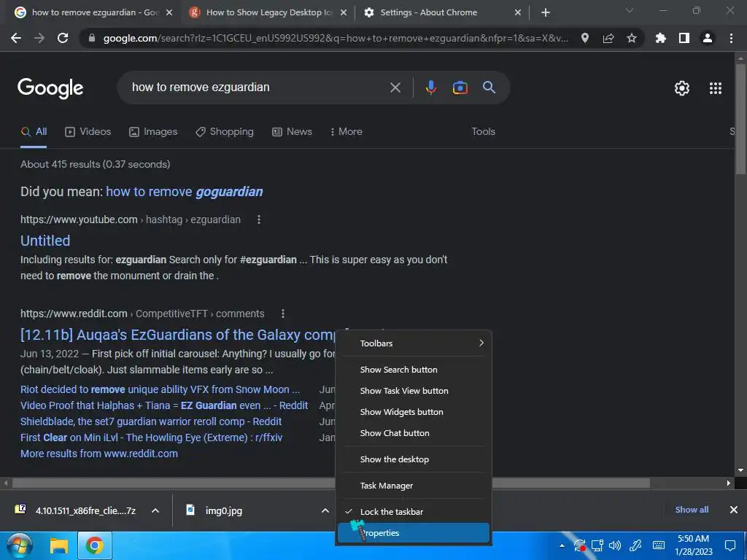Switch to the Images results tab
The height and width of the screenshot is (560, 747).
153,131
